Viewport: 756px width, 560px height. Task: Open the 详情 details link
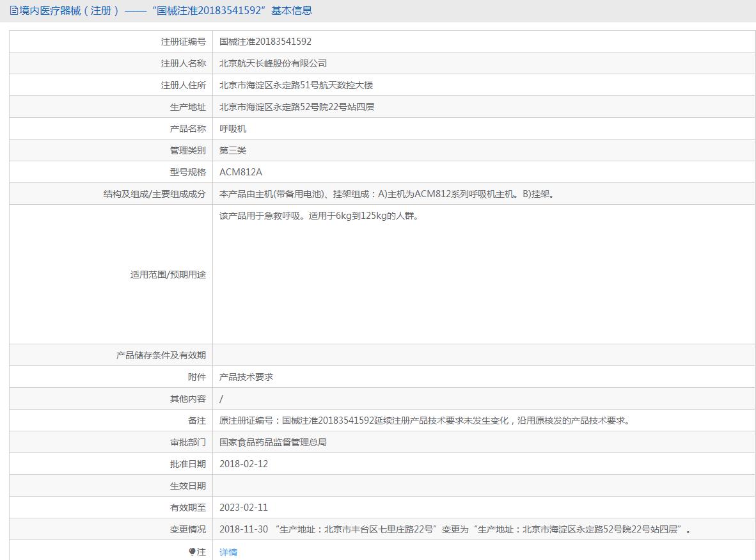tap(228, 552)
